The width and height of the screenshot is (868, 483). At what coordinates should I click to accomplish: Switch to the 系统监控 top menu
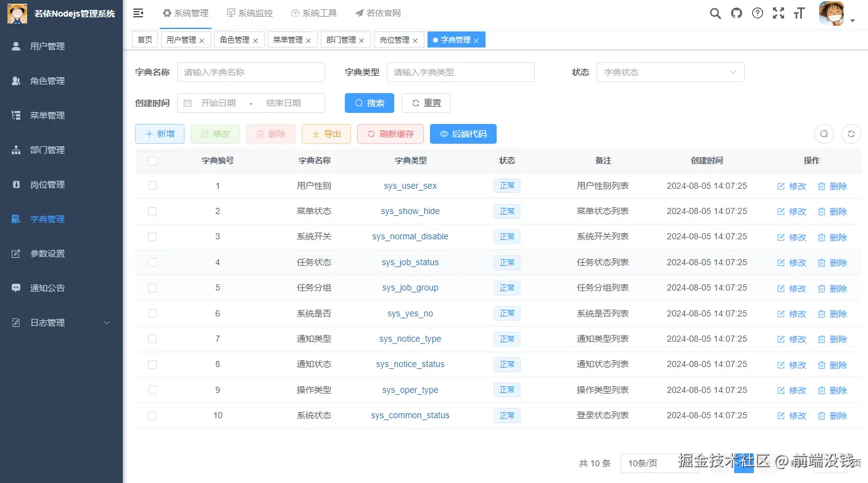coord(250,14)
